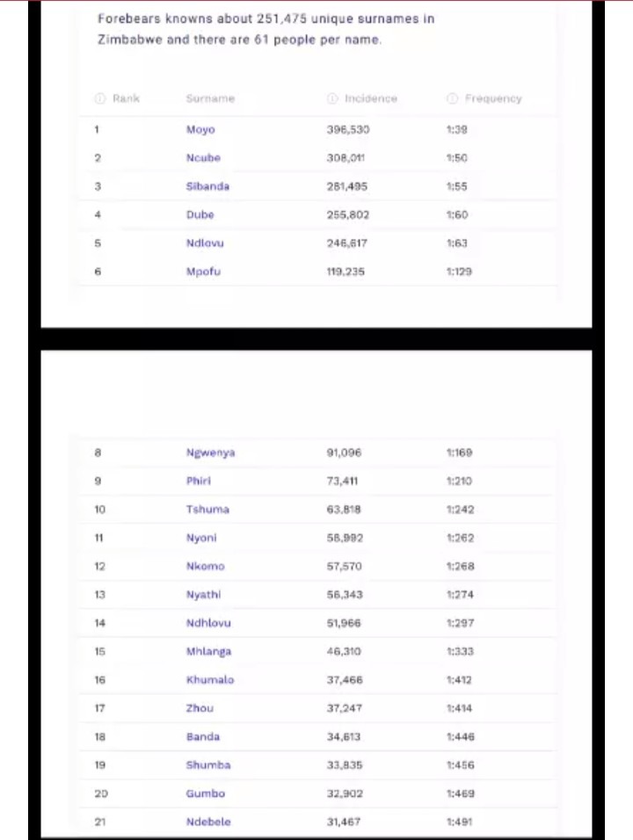View the Tshuma surname link

(x=207, y=510)
